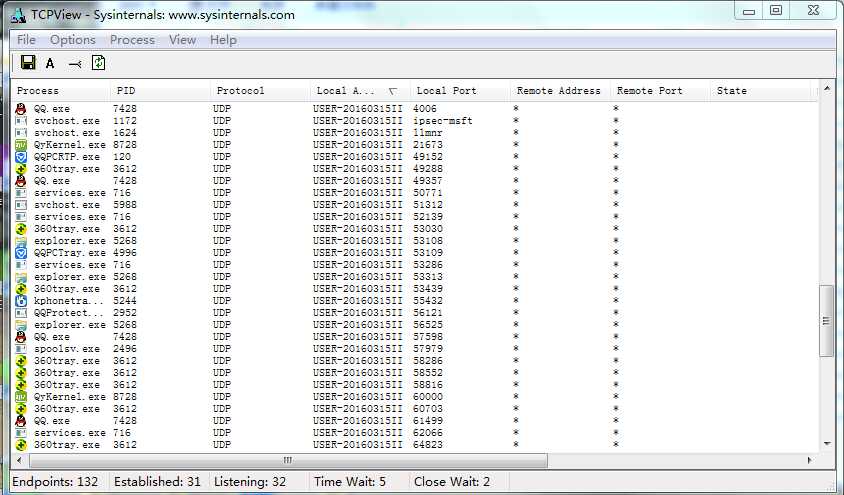Click the vertical scrollbar up arrow
The image size is (844, 495).
(827, 88)
